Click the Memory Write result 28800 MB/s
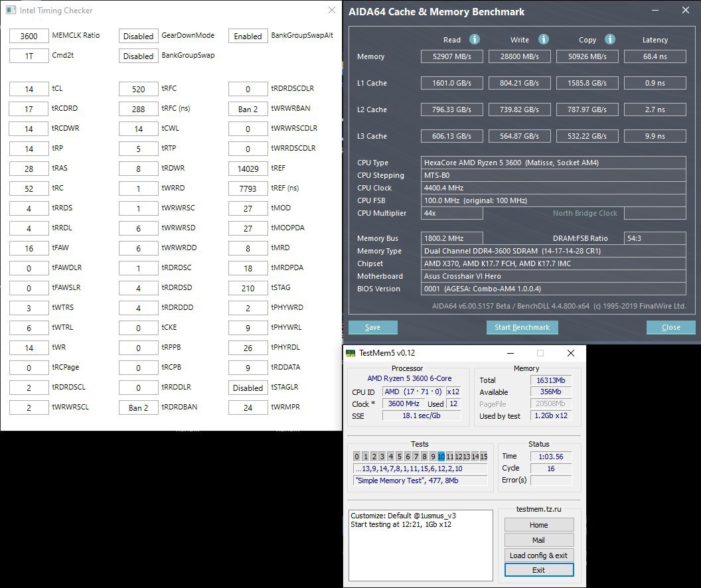The width and height of the screenshot is (701, 588). [x=520, y=56]
